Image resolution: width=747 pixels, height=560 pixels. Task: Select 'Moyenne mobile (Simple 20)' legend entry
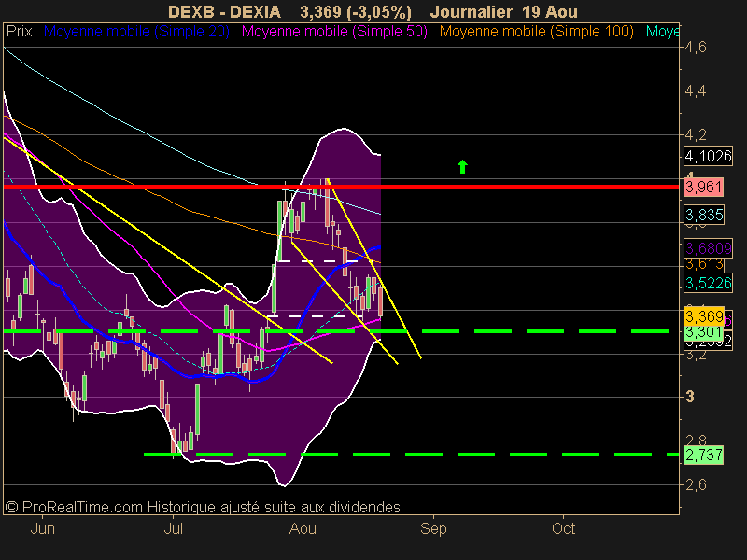tap(136, 32)
